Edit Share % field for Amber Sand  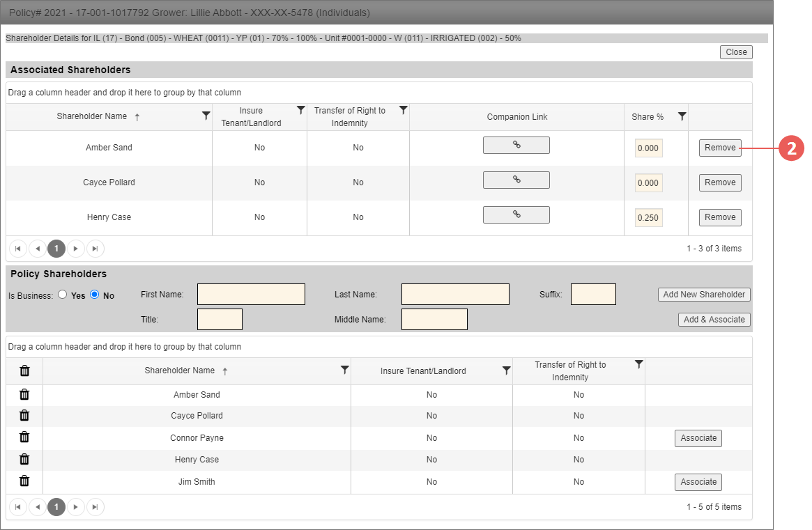click(648, 148)
